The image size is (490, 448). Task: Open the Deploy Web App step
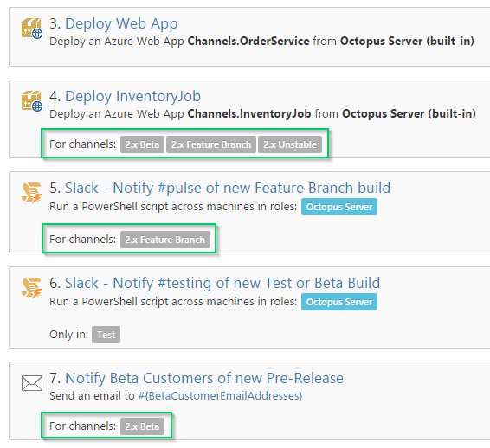pyautogui.click(x=121, y=24)
